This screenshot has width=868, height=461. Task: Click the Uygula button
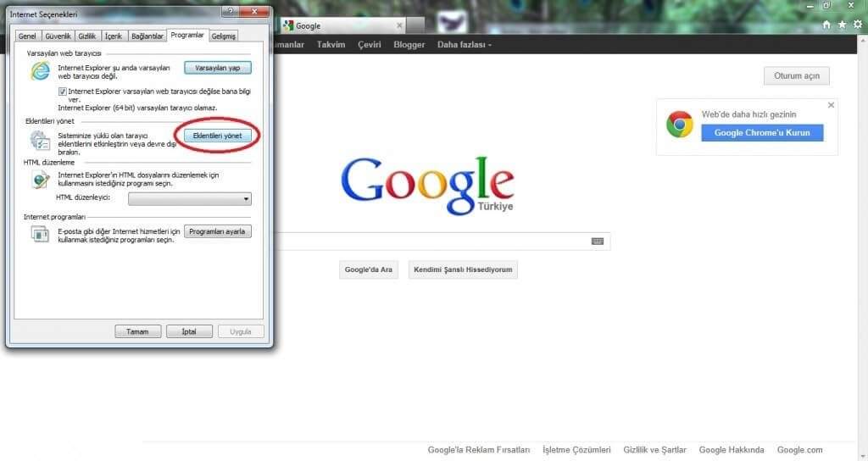pyautogui.click(x=241, y=331)
